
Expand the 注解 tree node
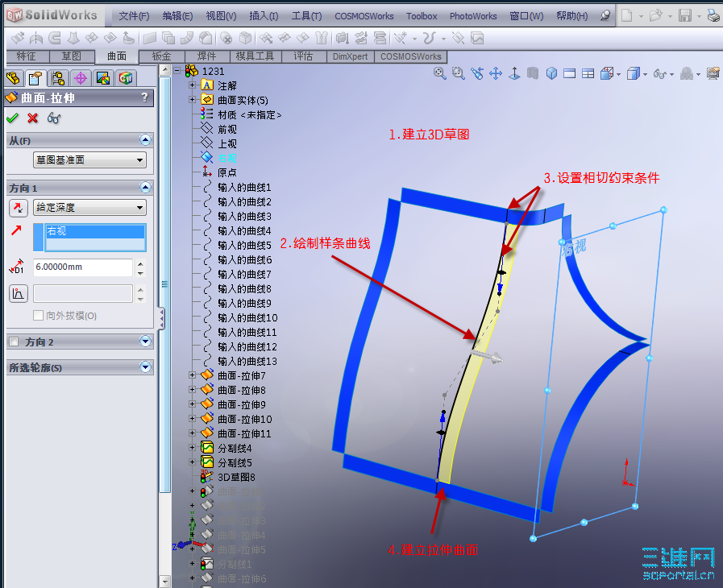coord(193,85)
